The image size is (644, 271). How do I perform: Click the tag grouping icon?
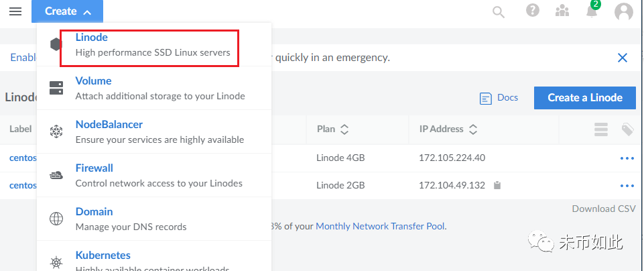pyautogui.click(x=627, y=129)
